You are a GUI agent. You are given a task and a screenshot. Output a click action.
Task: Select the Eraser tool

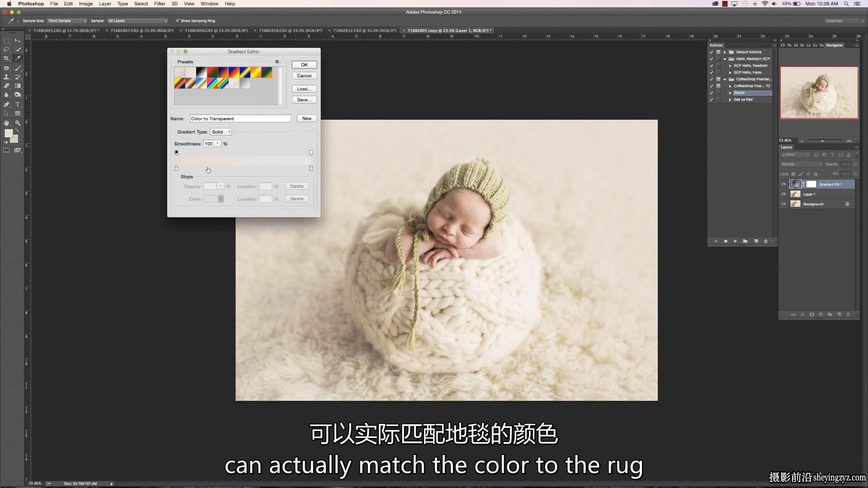(7, 86)
